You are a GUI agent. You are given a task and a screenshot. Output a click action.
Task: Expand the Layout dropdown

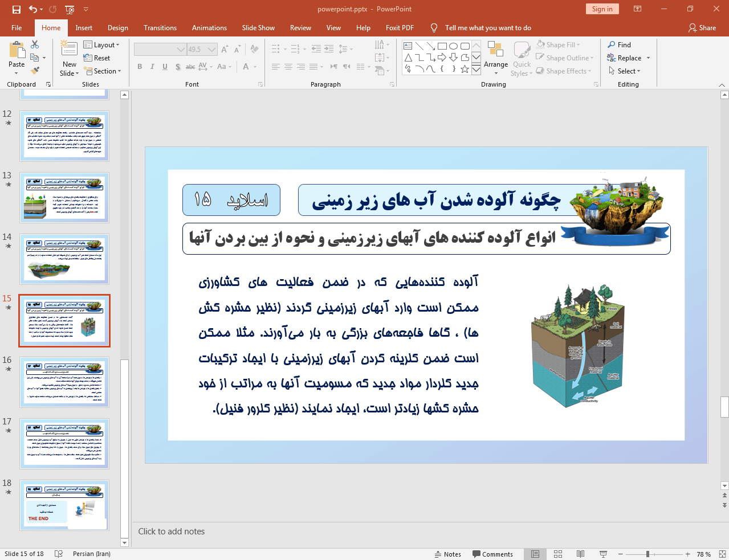tap(101, 45)
